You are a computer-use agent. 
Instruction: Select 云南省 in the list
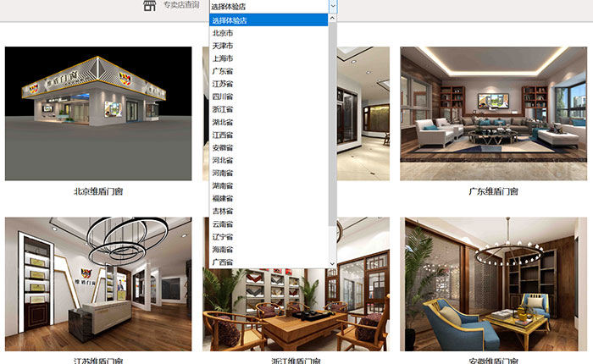(x=223, y=223)
